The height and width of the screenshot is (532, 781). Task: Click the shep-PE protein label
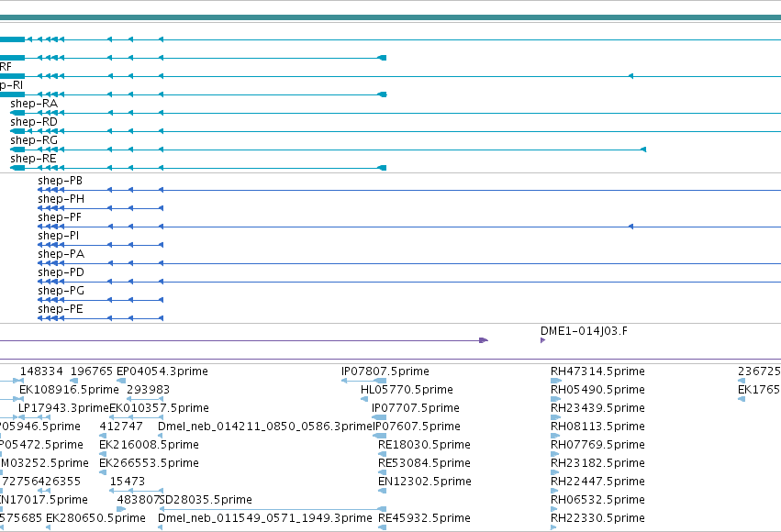[61, 309]
